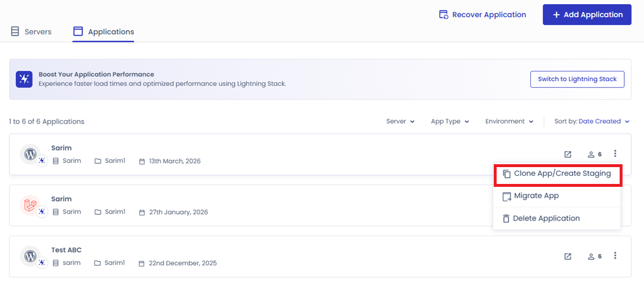Choose Migrate App from the menu
644x282 pixels.
[x=556, y=196]
